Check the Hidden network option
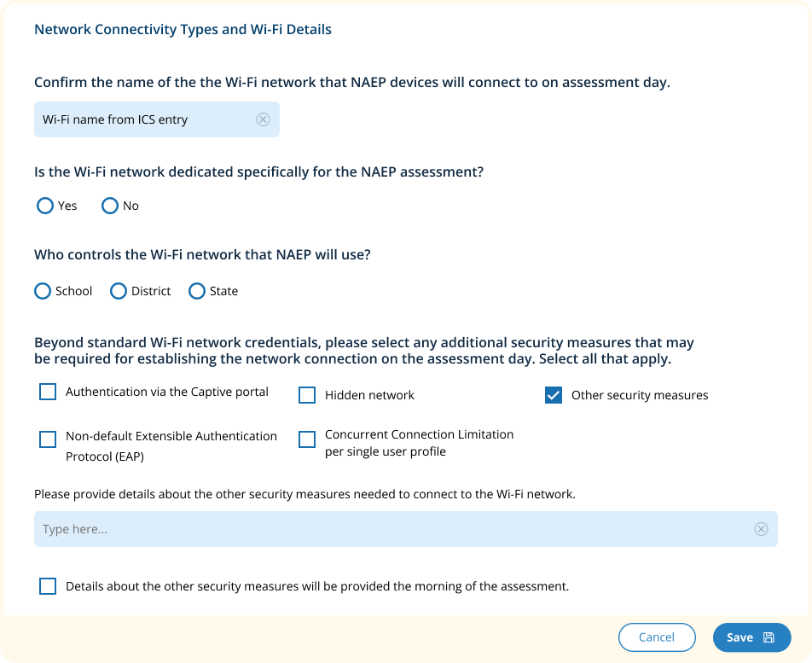 click(307, 395)
